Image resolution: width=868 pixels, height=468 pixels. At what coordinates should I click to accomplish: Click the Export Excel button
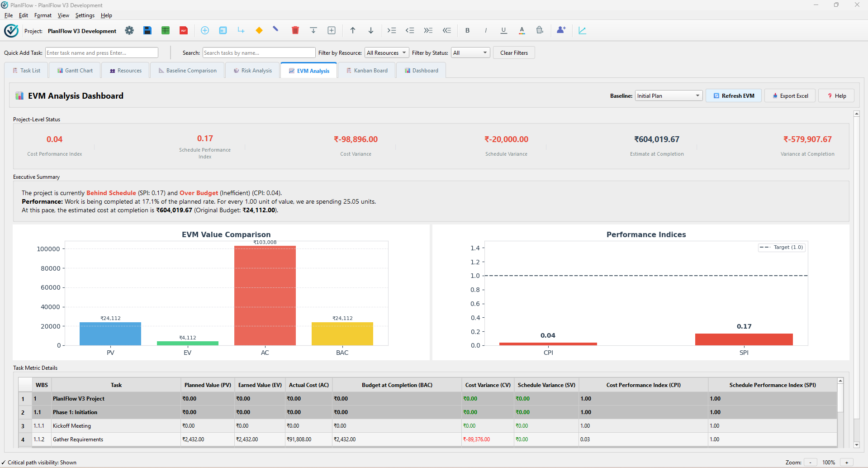coord(790,96)
